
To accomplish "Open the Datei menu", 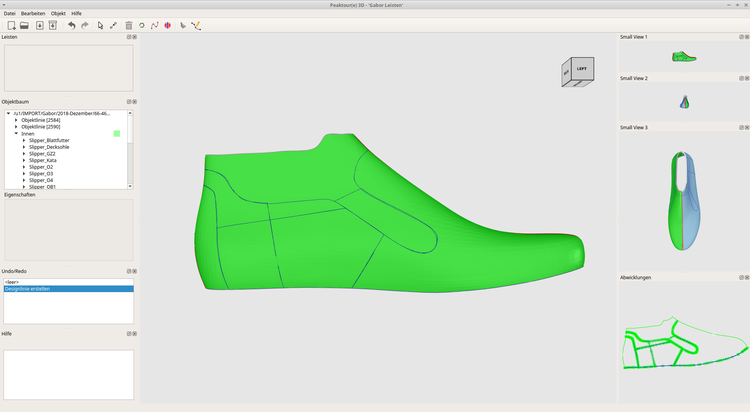I will coord(10,13).
